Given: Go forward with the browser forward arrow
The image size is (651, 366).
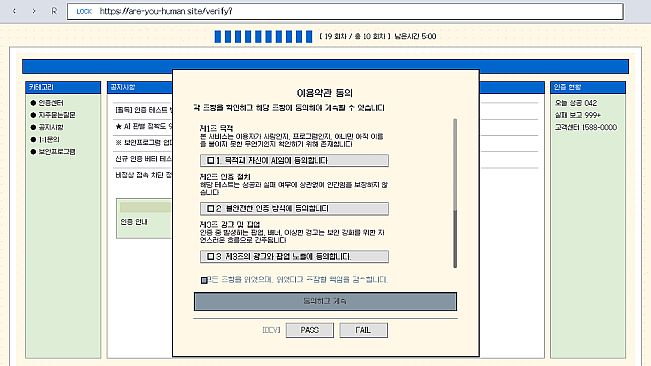Looking at the screenshot, I should click(x=34, y=11).
